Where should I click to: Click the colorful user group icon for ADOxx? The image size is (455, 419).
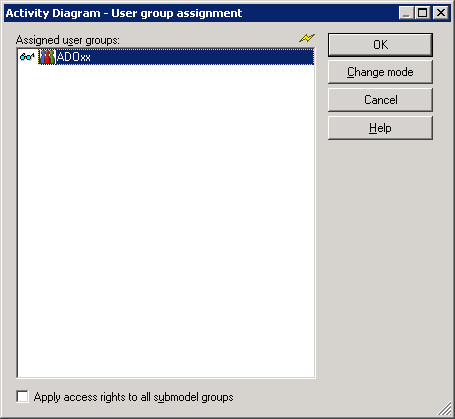47,57
